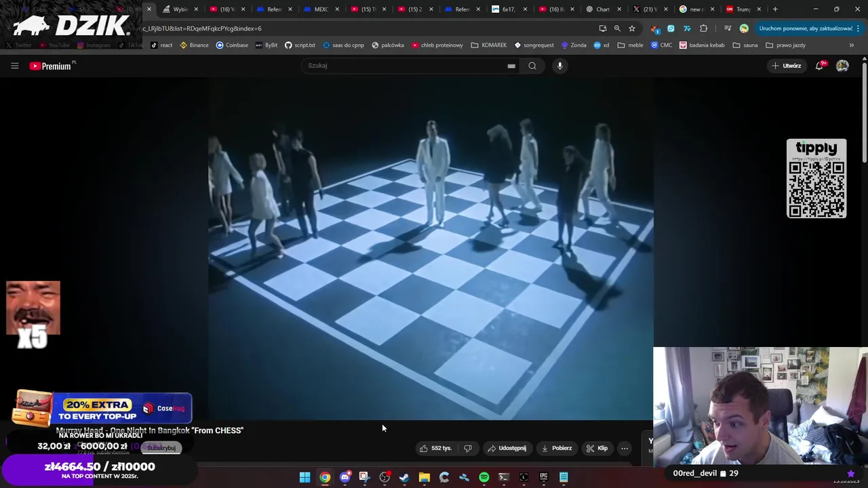The width and height of the screenshot is (868, 488).
Task: Like the video (552 tys.)
Action: [436, 448]
